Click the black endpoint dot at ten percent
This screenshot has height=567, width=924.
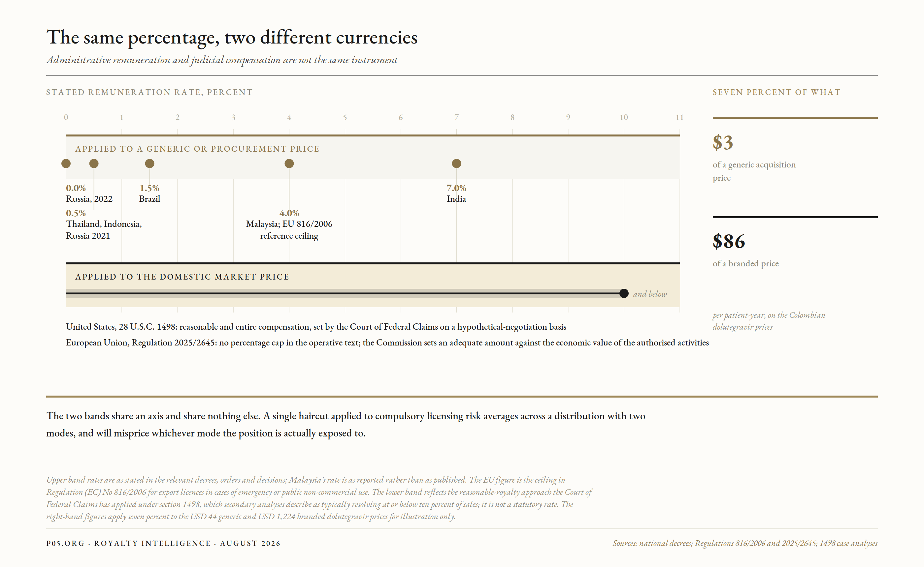(624, 293)
